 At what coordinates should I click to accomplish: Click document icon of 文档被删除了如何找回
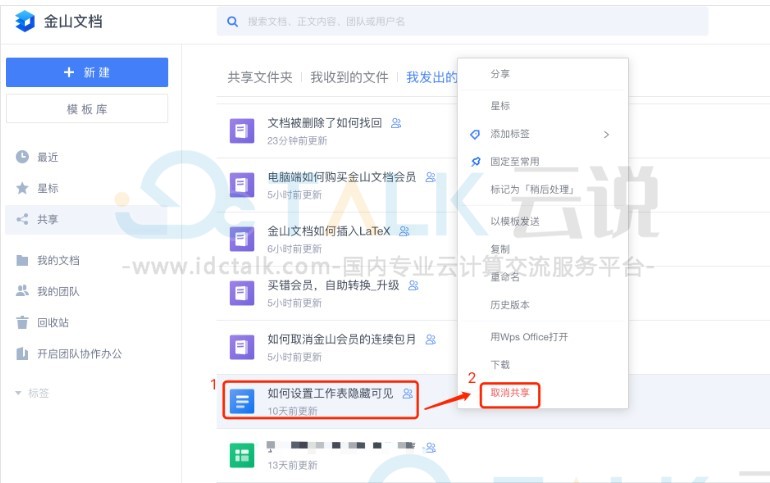tap(242, 131)
